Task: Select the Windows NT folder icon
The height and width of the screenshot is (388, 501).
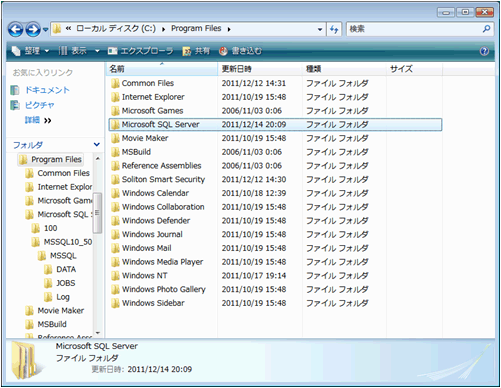Action: coord(115,276)
